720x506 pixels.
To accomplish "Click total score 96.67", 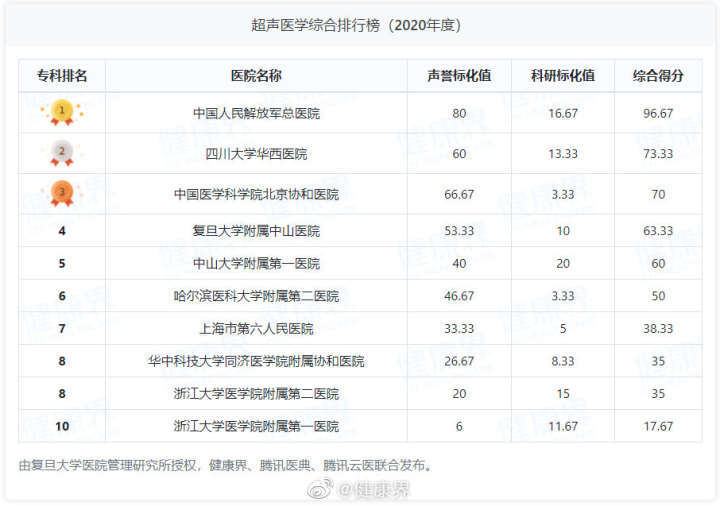I will tap(658, 113).
